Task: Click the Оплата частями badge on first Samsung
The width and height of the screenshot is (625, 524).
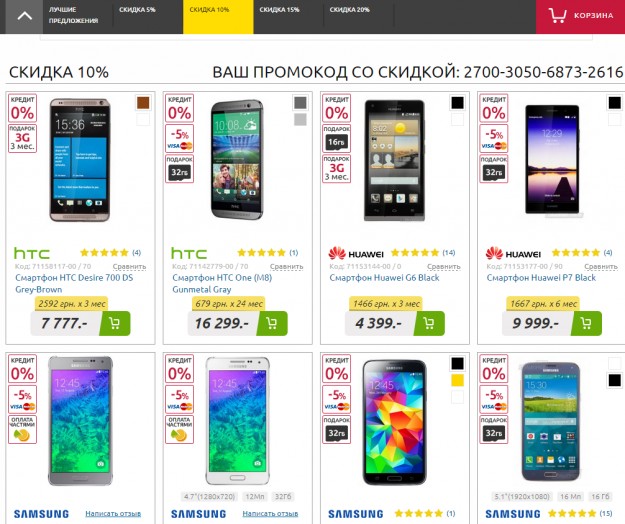Action: (22, 430)
